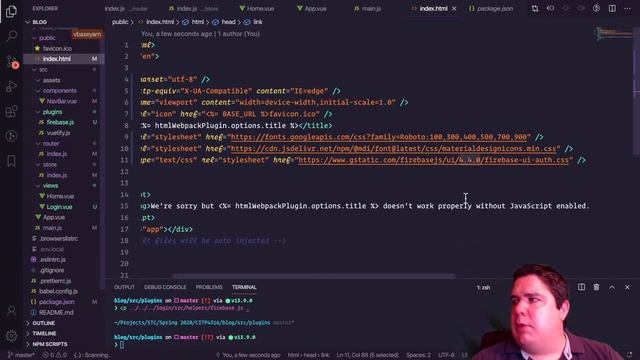Close the terminal panel

point(627,287)
